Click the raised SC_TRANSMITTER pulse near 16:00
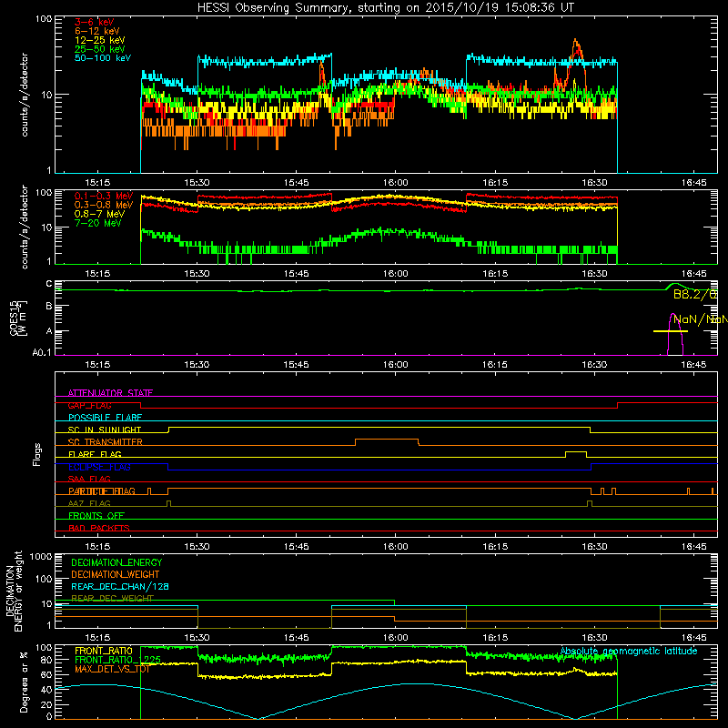The image size is (728, 728). coord(386,440)
